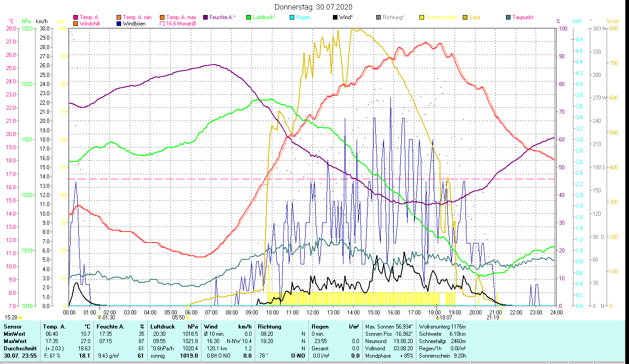This screenshot has width=629, height=364.
Task: Click the sun icon beside 15:28
Action: 20,318
